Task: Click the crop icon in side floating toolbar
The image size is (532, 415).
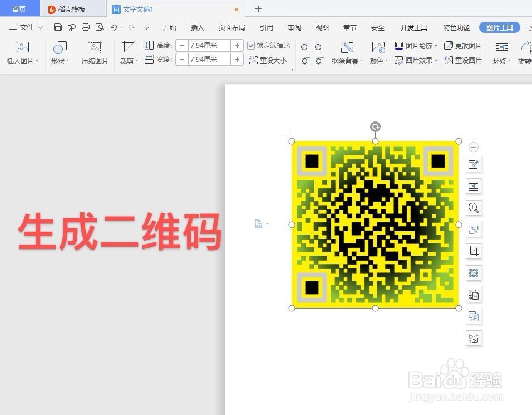Action: pos(474,251)
